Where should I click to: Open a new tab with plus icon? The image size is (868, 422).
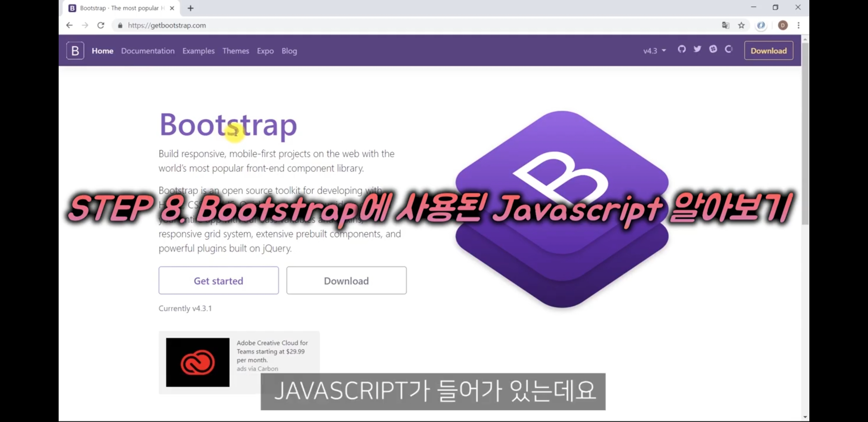click(191, 8)
